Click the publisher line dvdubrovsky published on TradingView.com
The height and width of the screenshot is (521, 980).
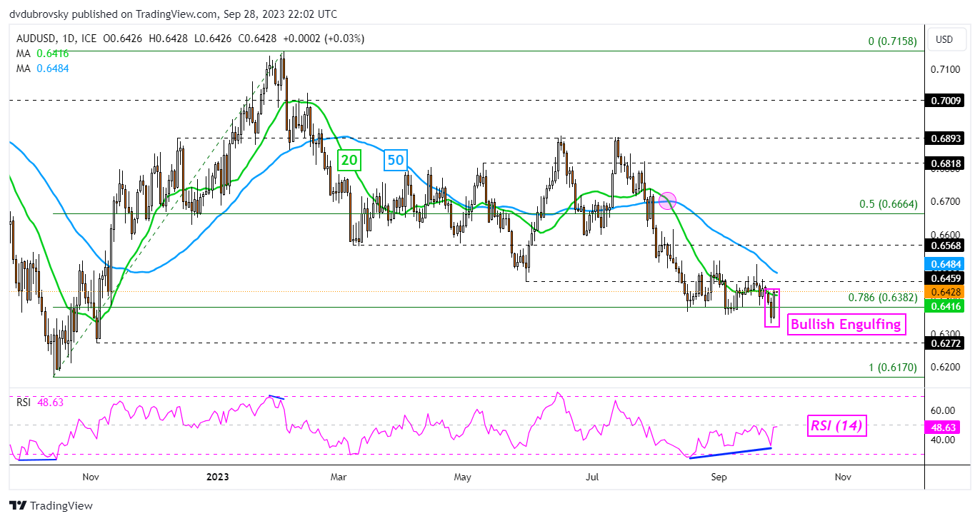coord(174,14)
